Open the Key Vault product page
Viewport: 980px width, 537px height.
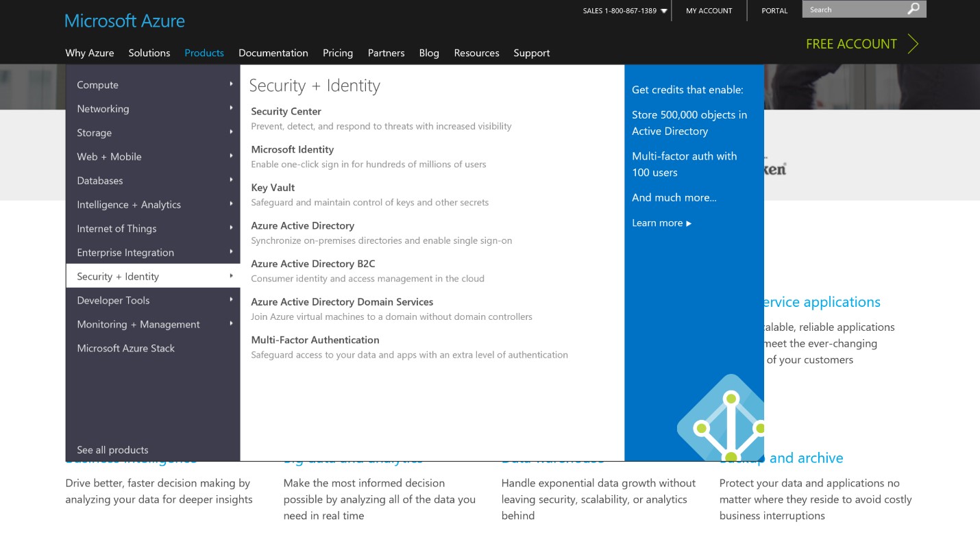[273, 187]
